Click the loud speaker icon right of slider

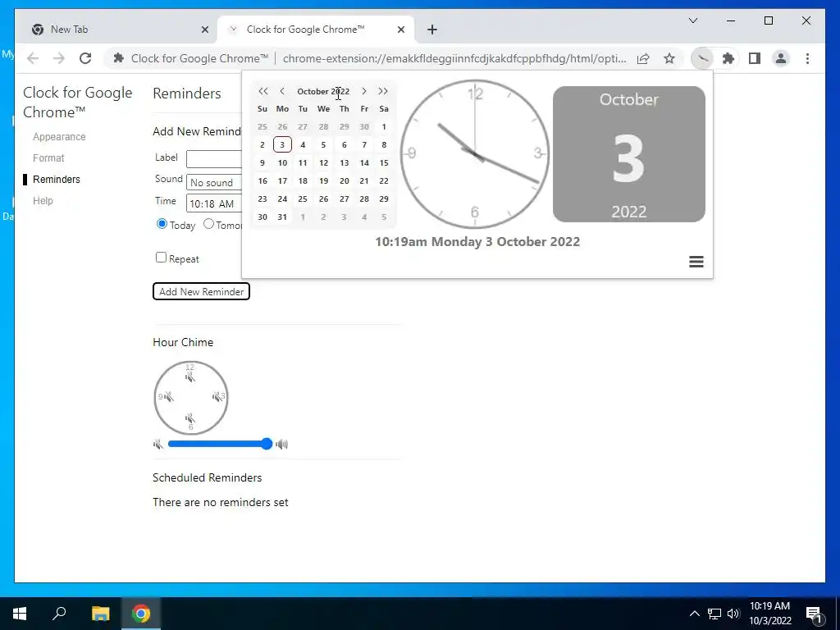click(282, 444)
